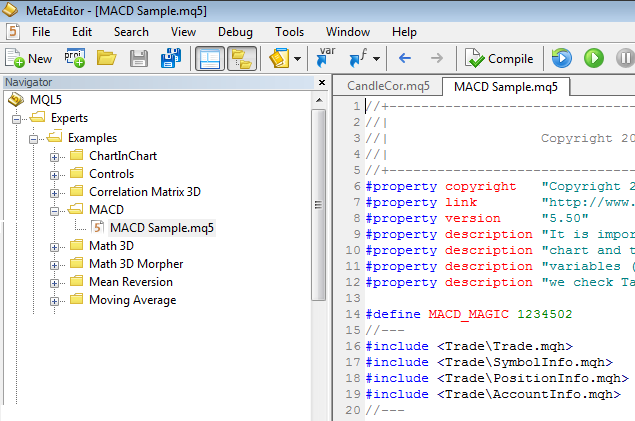Select the Examples folder label

92,138
